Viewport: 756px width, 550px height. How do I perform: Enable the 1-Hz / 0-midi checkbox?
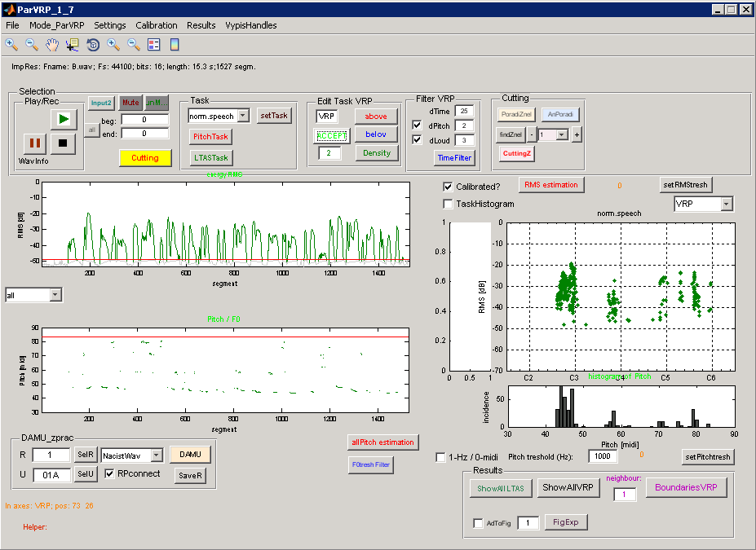(x=440, y=457)
